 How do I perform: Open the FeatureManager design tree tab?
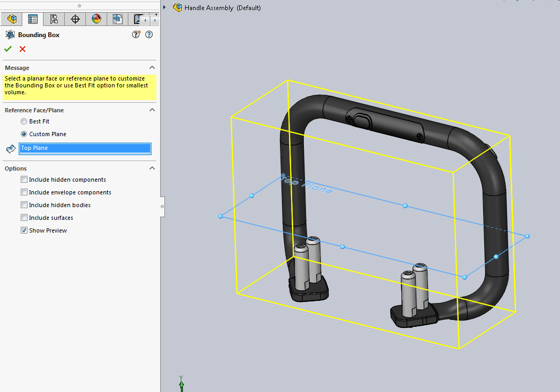pyautogui.click(x=12, y=20)
